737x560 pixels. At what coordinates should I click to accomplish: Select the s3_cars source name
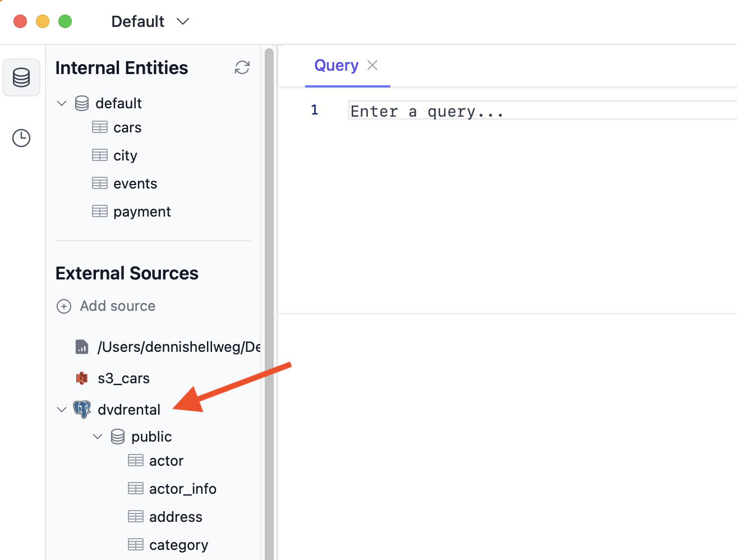(123, 378)
